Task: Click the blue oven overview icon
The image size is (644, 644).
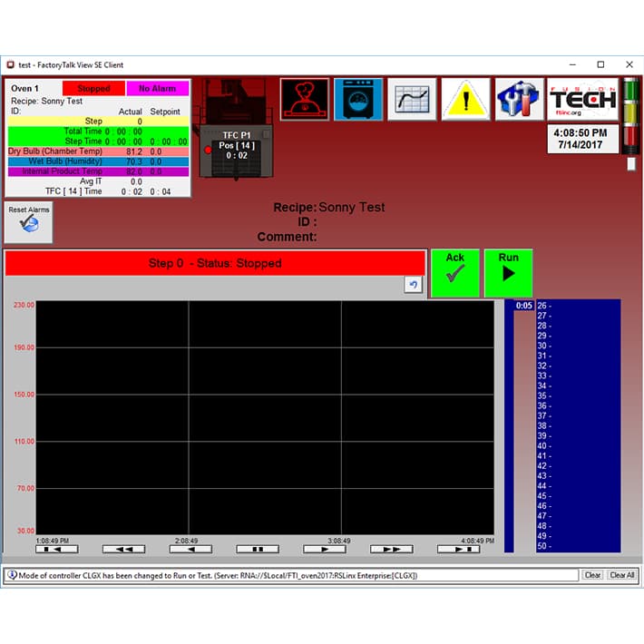Action: [x=357, y=99]
